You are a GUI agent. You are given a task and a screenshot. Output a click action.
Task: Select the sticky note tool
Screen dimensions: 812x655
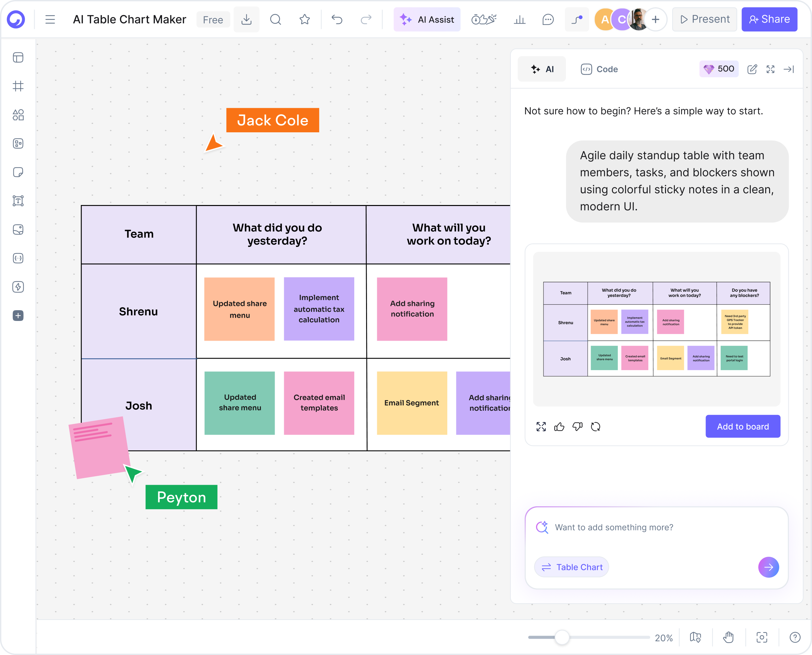[x=18, y=172]
